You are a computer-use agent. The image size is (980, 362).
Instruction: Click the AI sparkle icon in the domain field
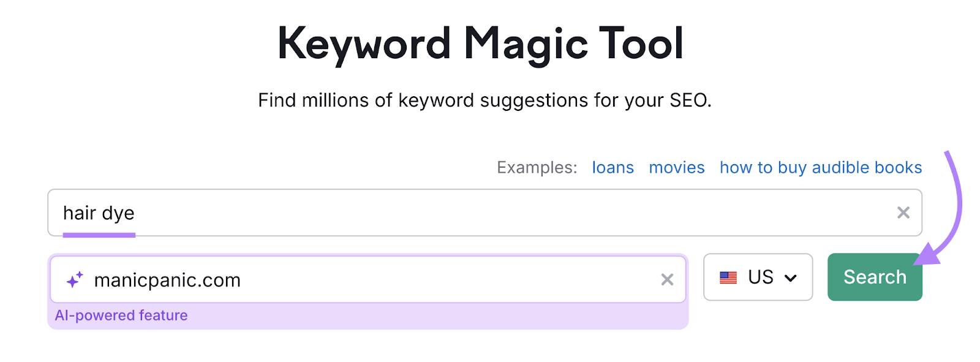(x=74, y=279)
